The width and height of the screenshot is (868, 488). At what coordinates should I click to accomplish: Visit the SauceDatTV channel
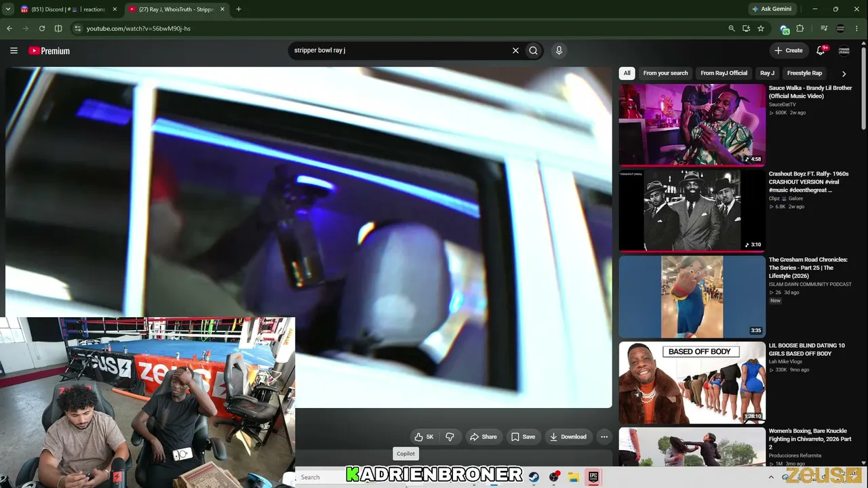783,104
